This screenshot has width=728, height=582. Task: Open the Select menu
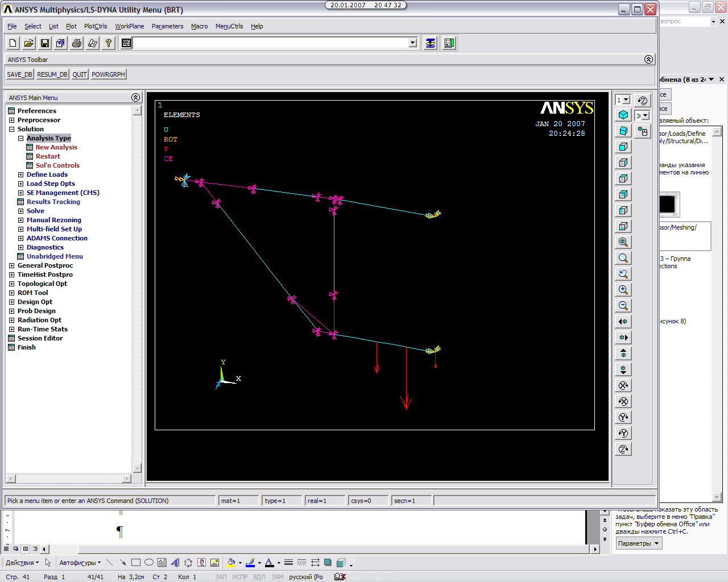point(33,26)
